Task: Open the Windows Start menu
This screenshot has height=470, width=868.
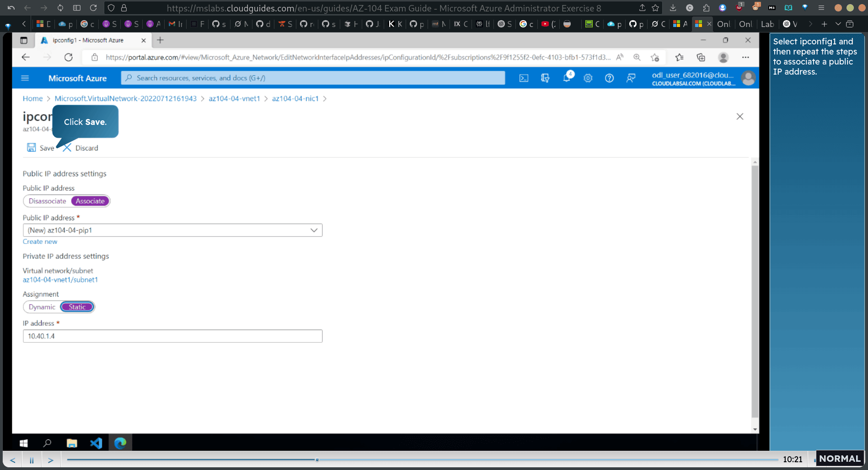Action: point(24,443)
